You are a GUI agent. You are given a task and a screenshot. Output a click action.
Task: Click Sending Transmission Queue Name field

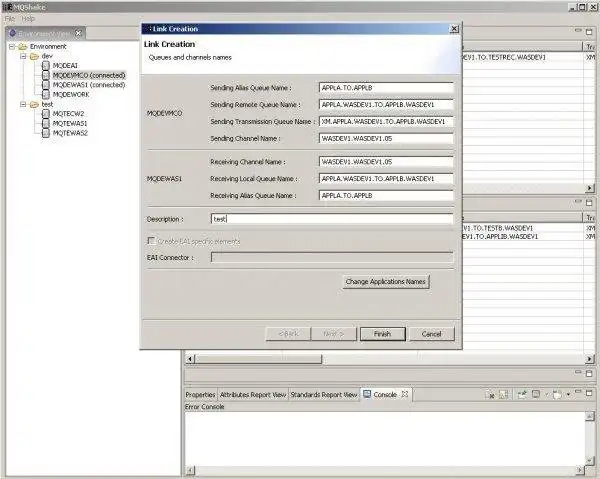click(386, 121)
